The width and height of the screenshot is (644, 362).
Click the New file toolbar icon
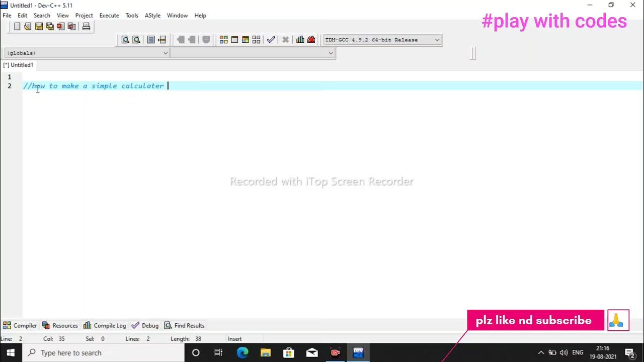(17, 27)
